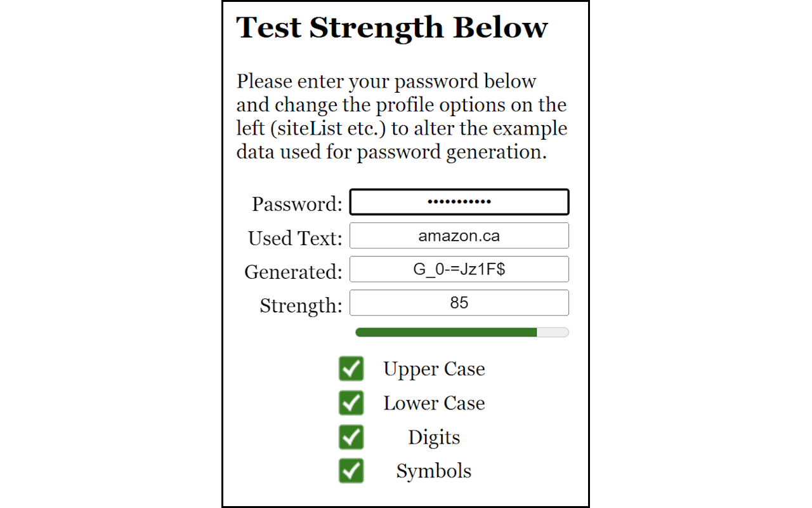The height and width of the screenshot is (508, 812).
Task: Click the Used Text field showing amazon.ca
Action: click(x=459, y=236)
